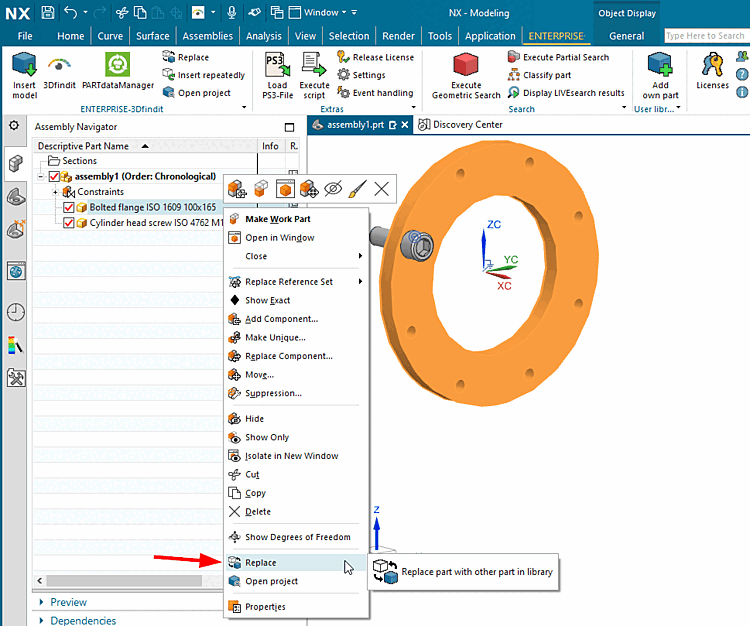
Task: Open the Close submenu in the context menu
Action: tap(297, 256)
